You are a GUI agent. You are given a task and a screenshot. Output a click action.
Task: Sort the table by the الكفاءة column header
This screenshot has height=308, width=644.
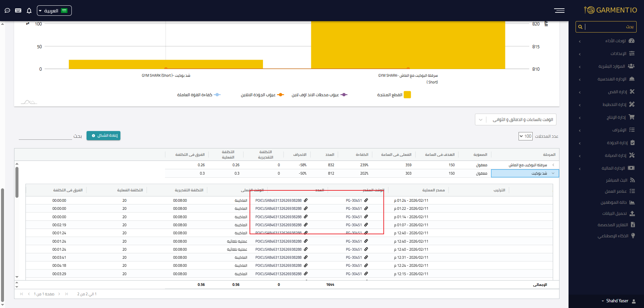click(x=362, y=155)
